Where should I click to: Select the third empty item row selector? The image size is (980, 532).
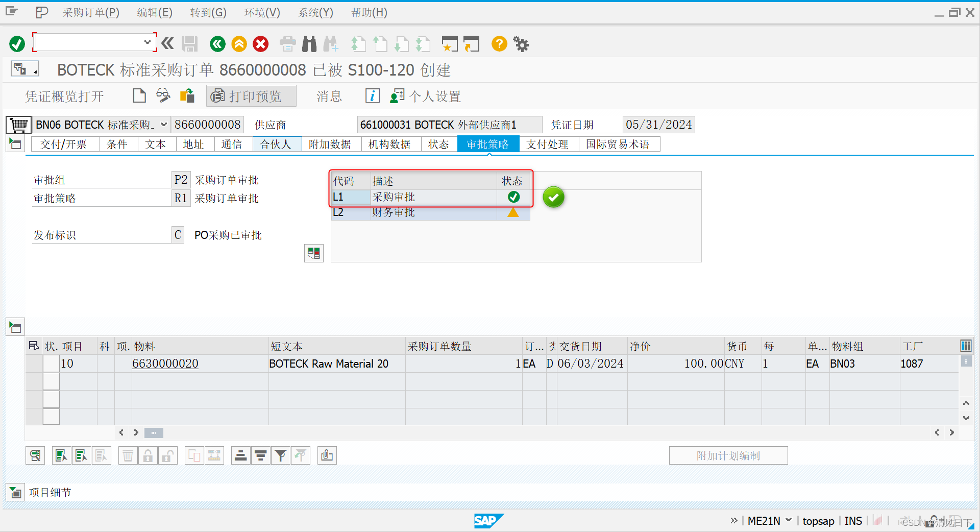pos(51,399)
